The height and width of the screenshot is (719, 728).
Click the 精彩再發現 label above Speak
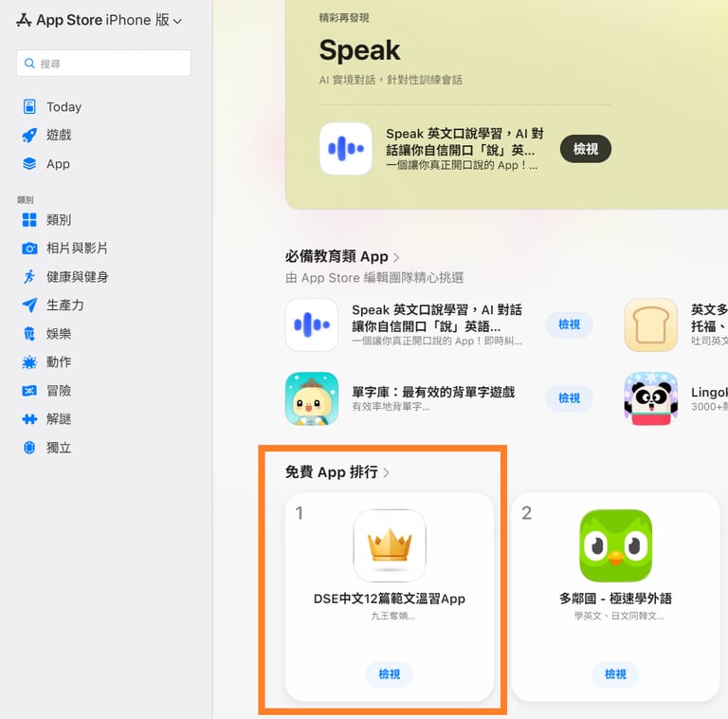(344, 18)
